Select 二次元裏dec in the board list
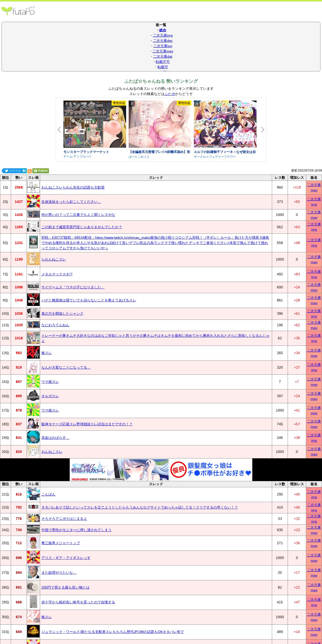Viewport: 322px width, 644px height. (x=163, y=41)
